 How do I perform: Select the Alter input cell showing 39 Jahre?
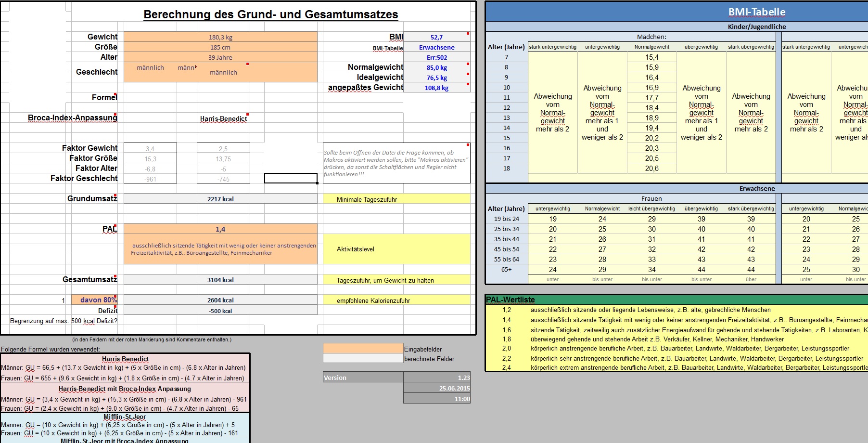point(220,57)
